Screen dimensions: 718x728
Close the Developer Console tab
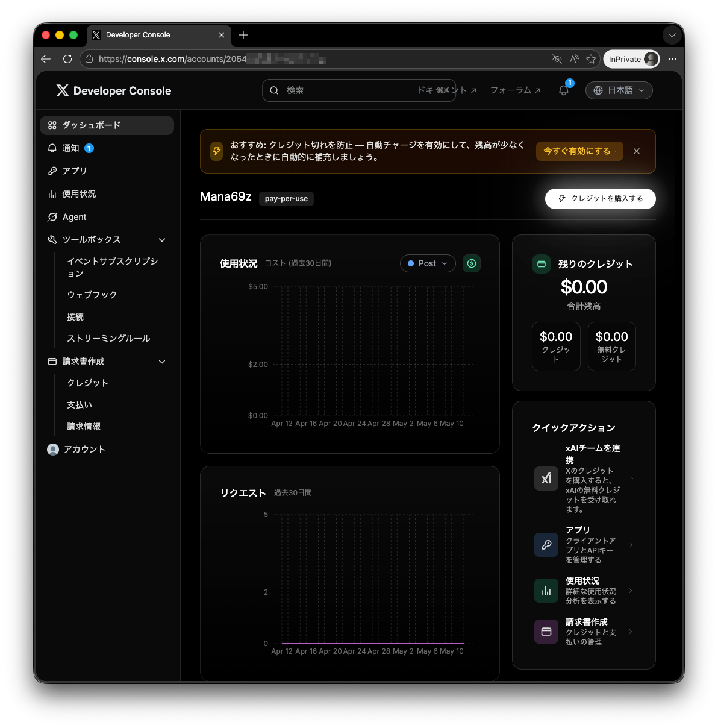[222, 35]
